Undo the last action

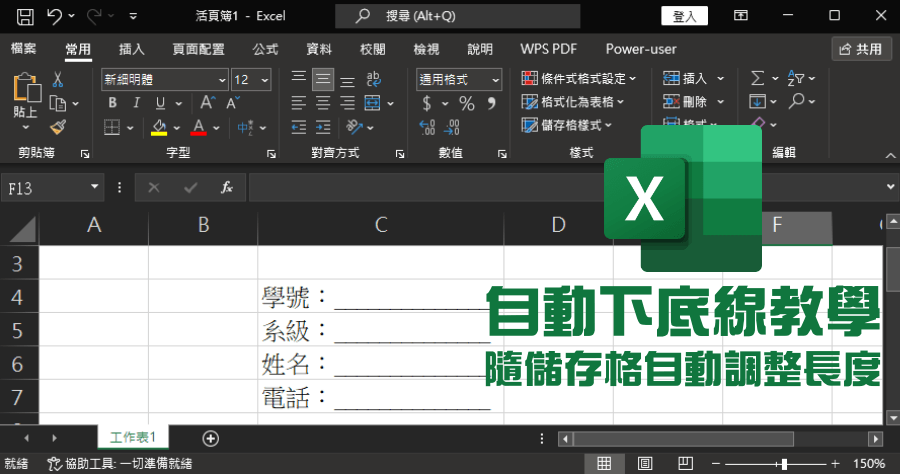click(x=54, y=16)
